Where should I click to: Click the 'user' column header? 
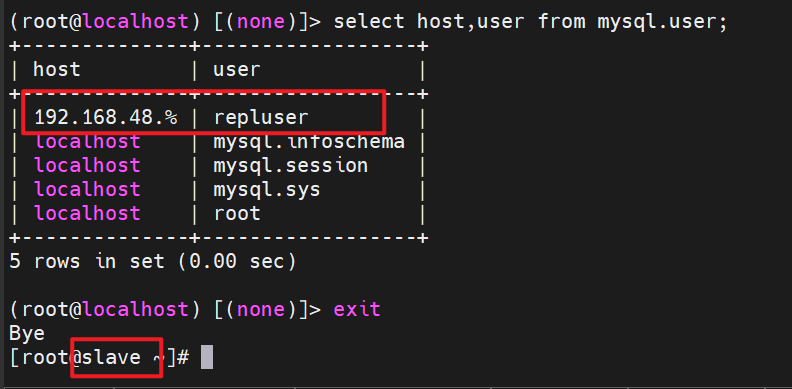point(236,70)
